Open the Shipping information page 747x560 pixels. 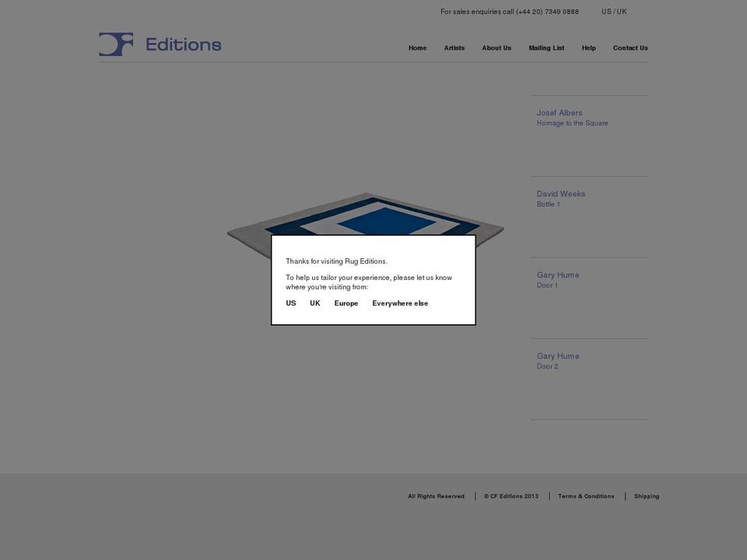[647, 496]
